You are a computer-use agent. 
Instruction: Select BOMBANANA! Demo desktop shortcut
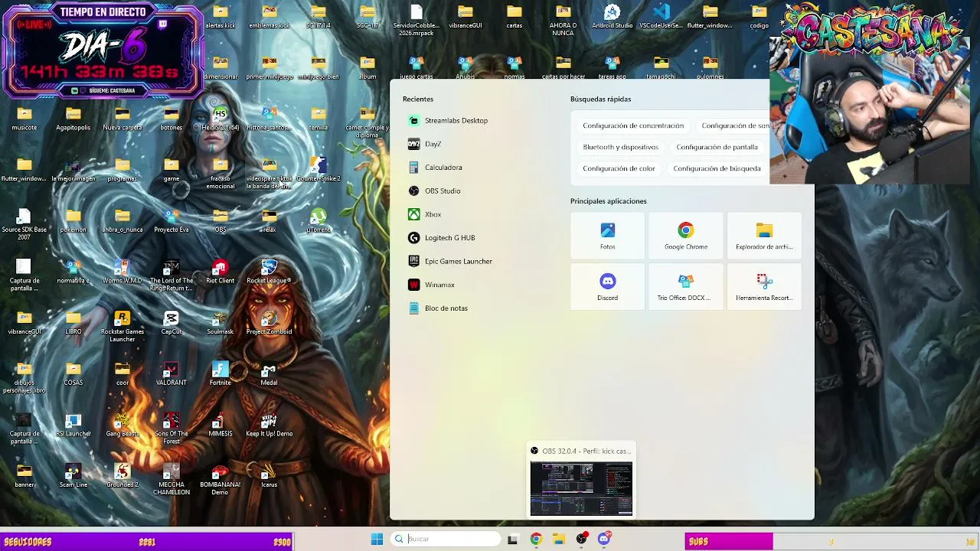point(220,479)
